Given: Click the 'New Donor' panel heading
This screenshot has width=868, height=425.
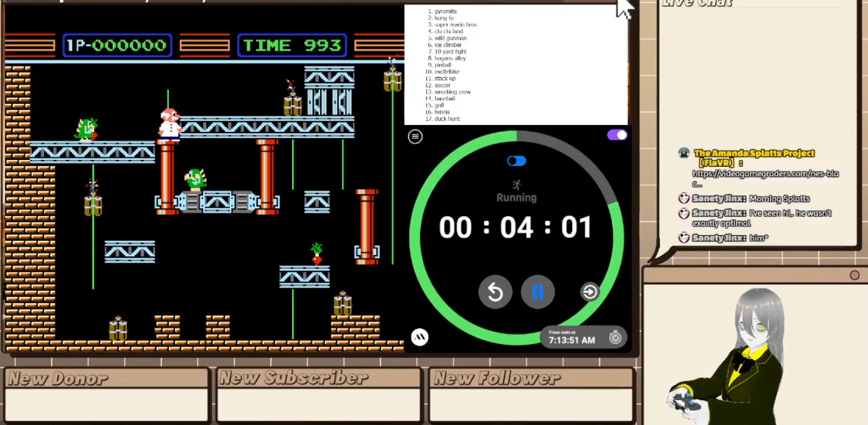Looking at the screenshot, I should tap(57, 378).
